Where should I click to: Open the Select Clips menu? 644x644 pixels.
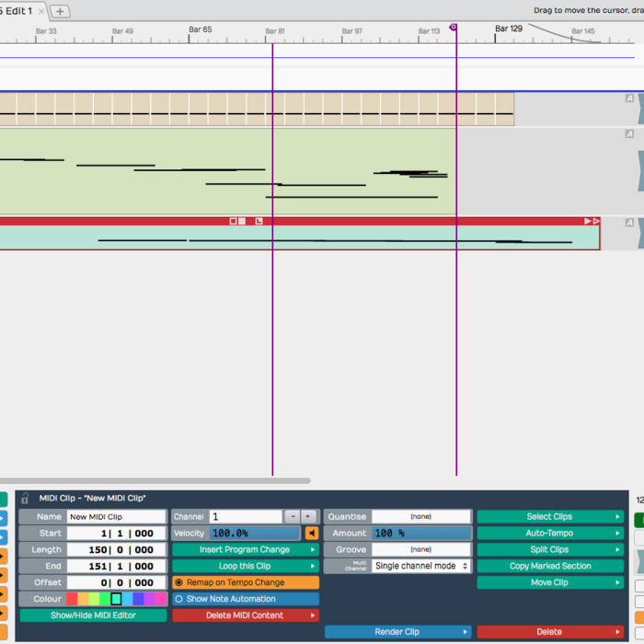pyautogui.click(x=550, y=517)
